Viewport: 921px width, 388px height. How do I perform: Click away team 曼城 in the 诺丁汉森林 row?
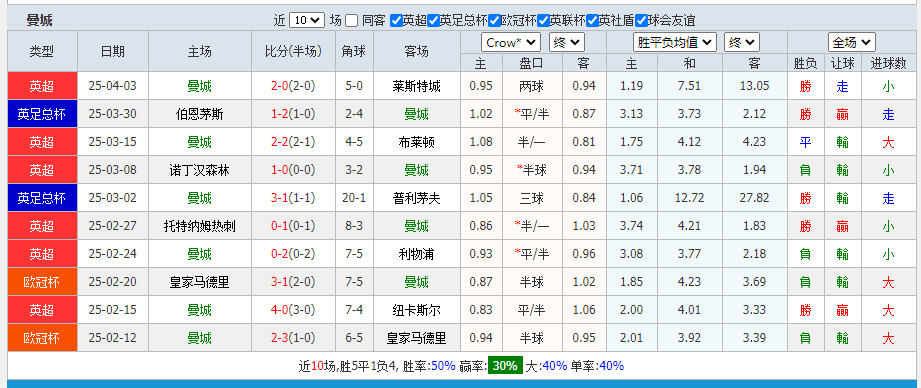(x=416, y=170)
